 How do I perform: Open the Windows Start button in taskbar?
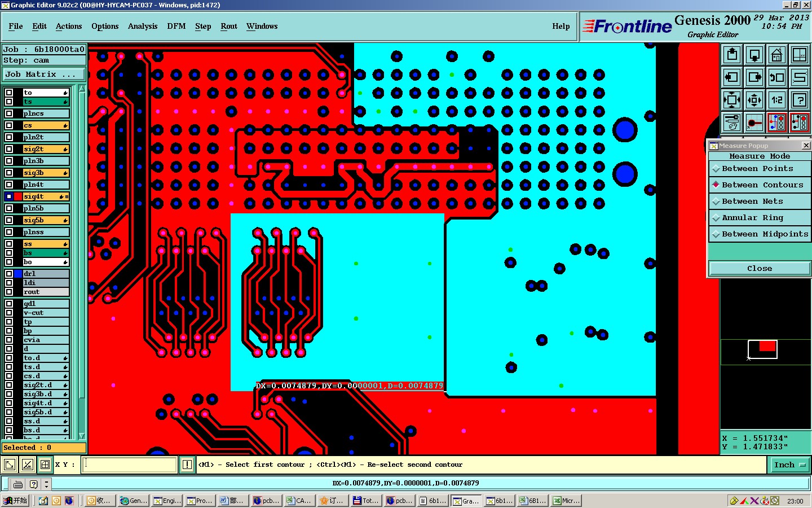point(15,501)
